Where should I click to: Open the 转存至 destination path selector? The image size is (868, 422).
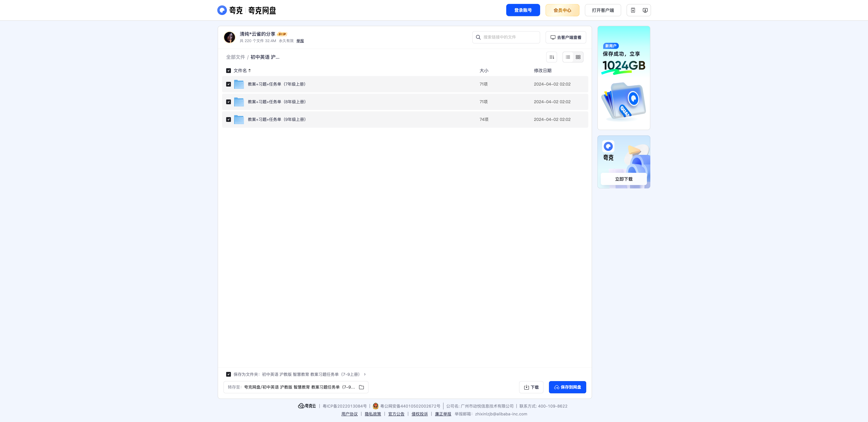[296, 387]
